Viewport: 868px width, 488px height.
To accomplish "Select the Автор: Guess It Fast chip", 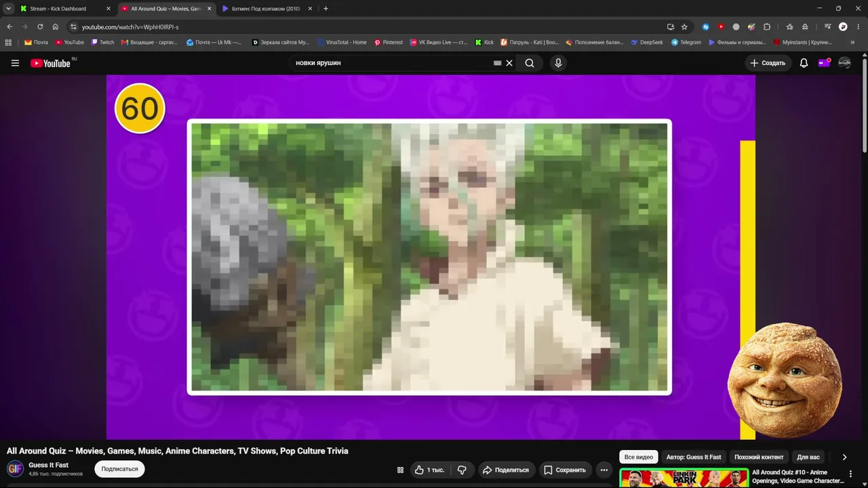I will point(694,457).
